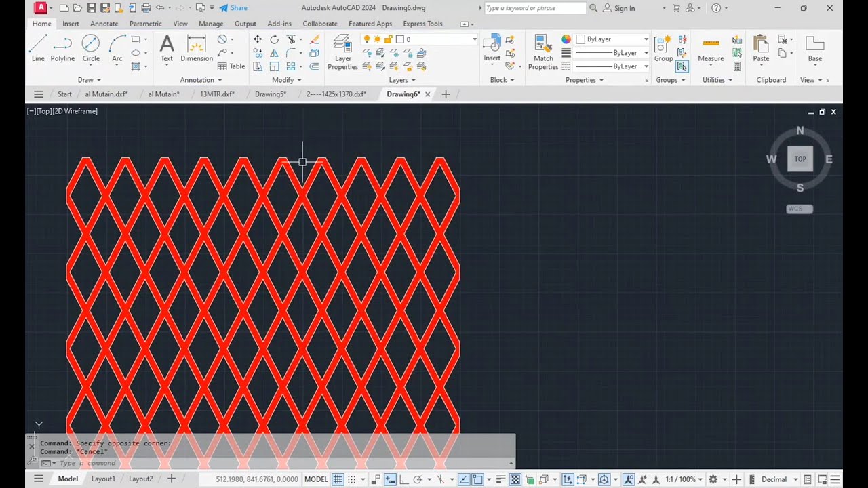Switch to the Layout1 tab
Viewport: 868px width, 488px height.
[103, 479]
